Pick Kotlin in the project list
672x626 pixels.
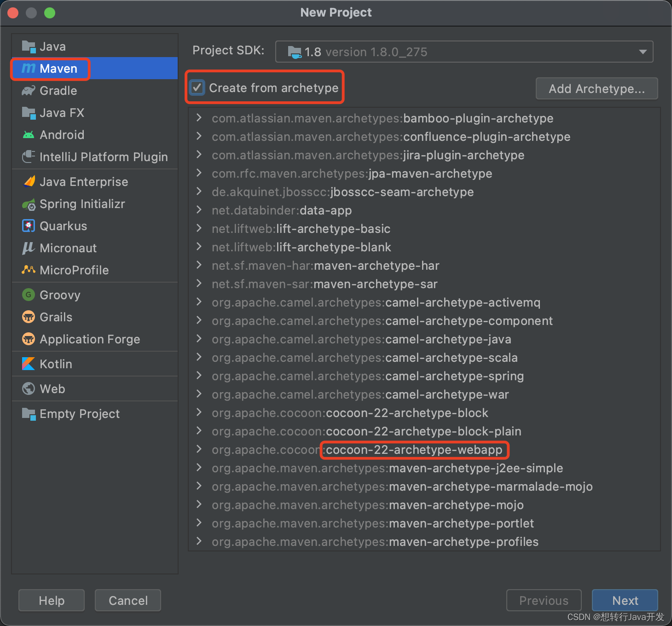coord(95,364)
